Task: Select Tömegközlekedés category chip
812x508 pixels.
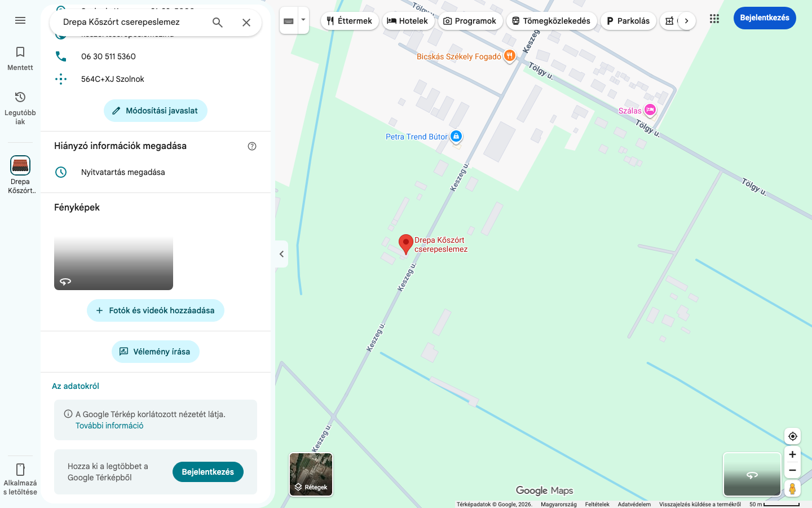Action: pos(551,21)
